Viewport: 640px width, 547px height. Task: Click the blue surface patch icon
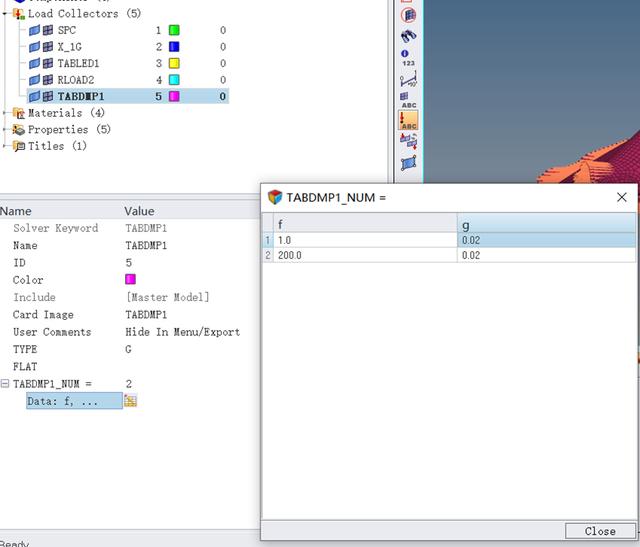click(408, 163)
